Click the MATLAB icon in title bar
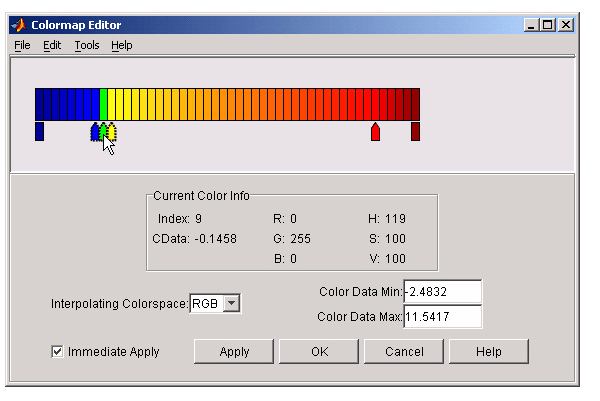The width and height of the screenshot is (600, 401). 20,24
